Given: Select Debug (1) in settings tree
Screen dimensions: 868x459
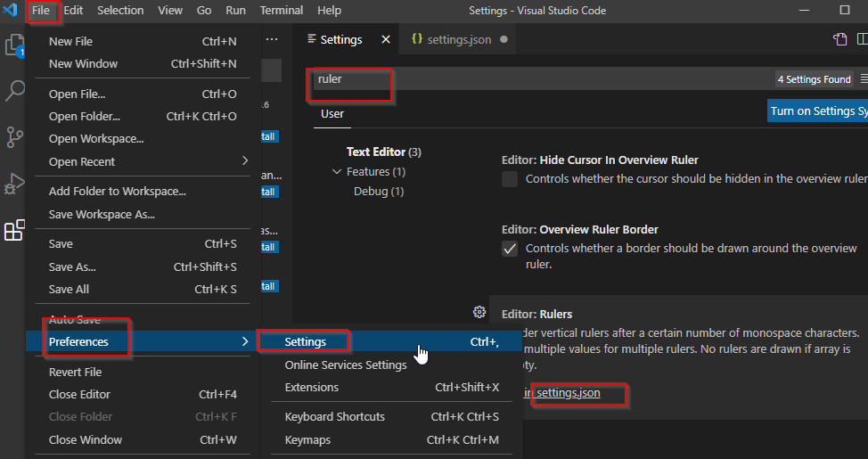Looking at the screenshot, I should click(379, 192).
